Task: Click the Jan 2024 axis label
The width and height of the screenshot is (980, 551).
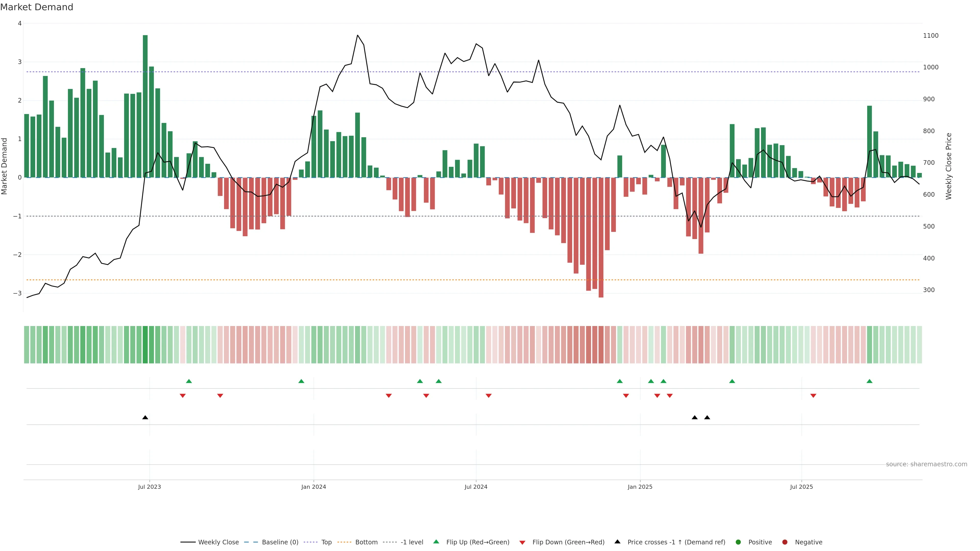Action: coord(313,487)
